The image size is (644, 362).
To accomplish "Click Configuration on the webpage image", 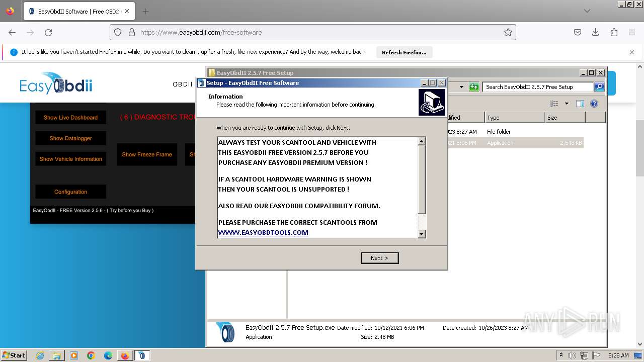I will point(70,192).
